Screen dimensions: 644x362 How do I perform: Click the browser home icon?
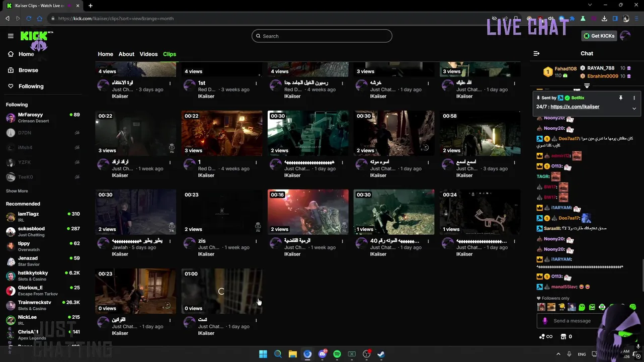[x=39, y=19]
